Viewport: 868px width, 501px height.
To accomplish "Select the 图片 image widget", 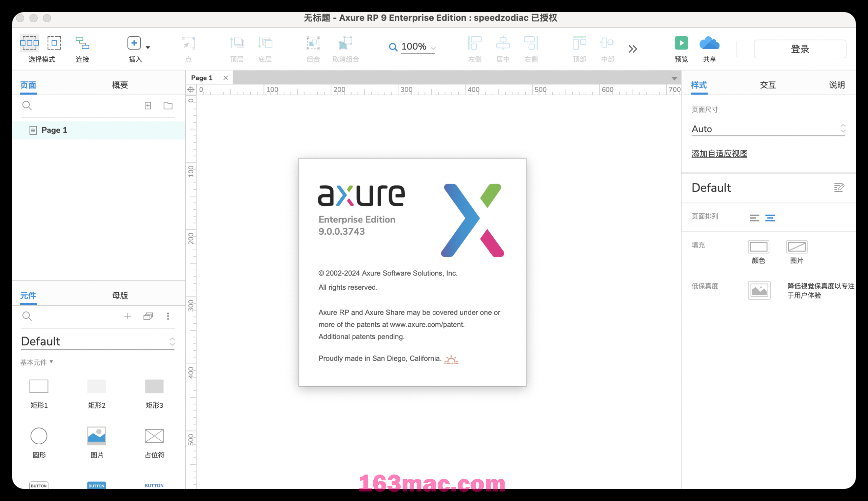I will click(97, 436).
